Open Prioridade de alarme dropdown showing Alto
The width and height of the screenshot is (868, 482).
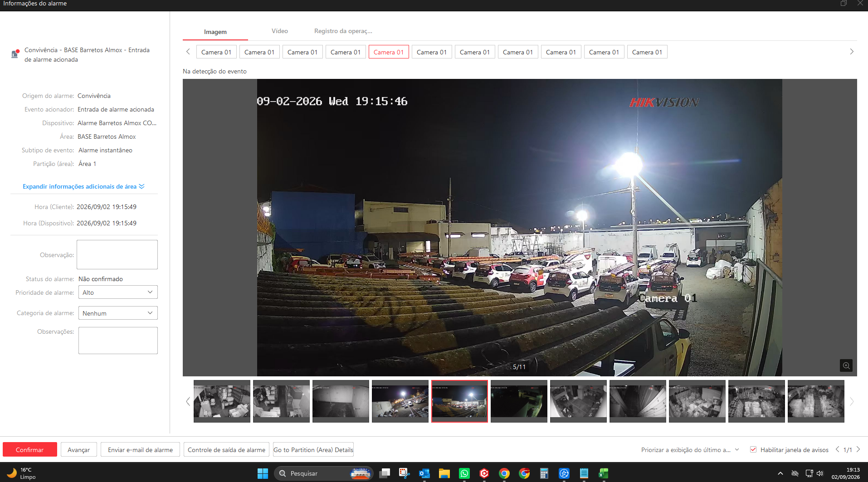(x=118, y=292)
